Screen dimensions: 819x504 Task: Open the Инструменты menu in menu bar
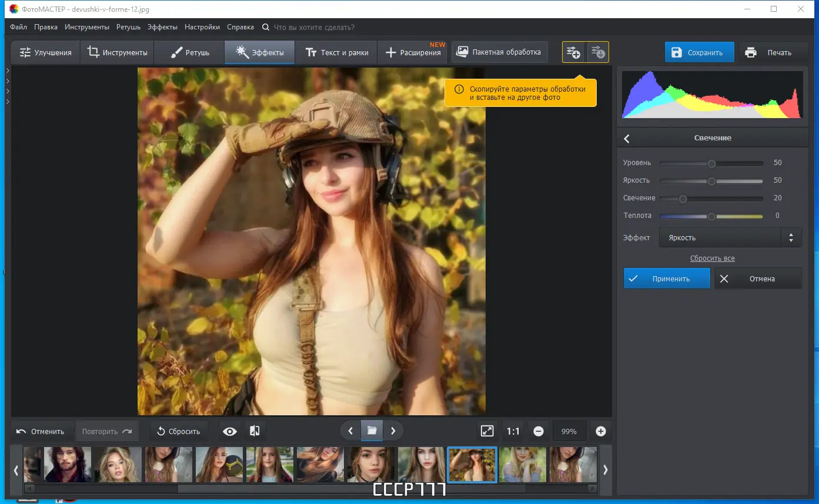click(87, 27)
